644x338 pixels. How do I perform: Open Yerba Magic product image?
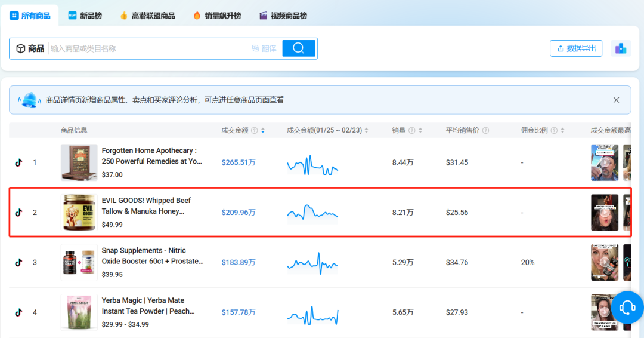tap(79, 312)
